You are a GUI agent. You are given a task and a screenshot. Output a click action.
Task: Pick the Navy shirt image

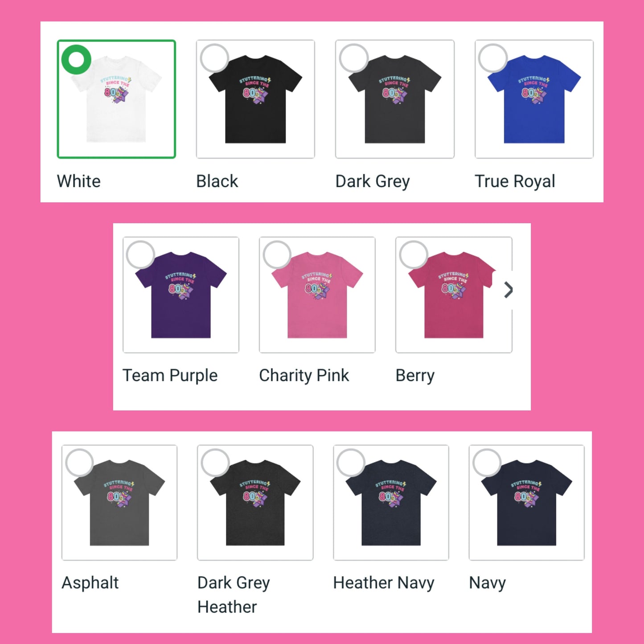(x=527, y=503)
